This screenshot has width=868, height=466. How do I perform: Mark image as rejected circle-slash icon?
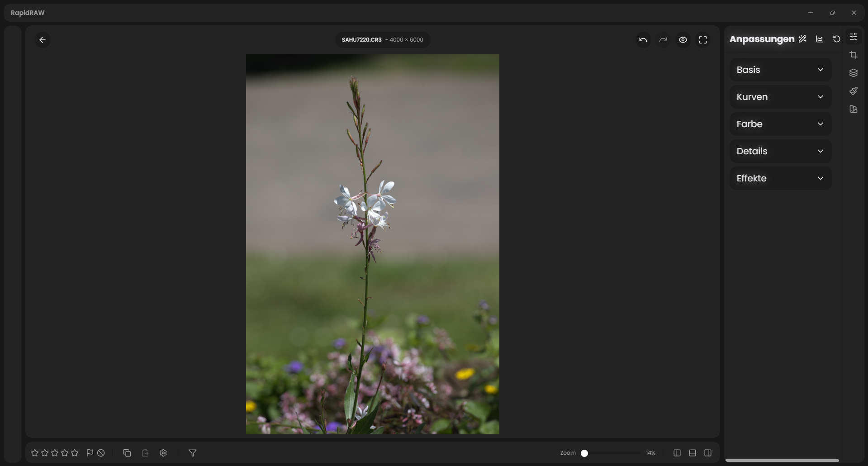coord(101,453)
